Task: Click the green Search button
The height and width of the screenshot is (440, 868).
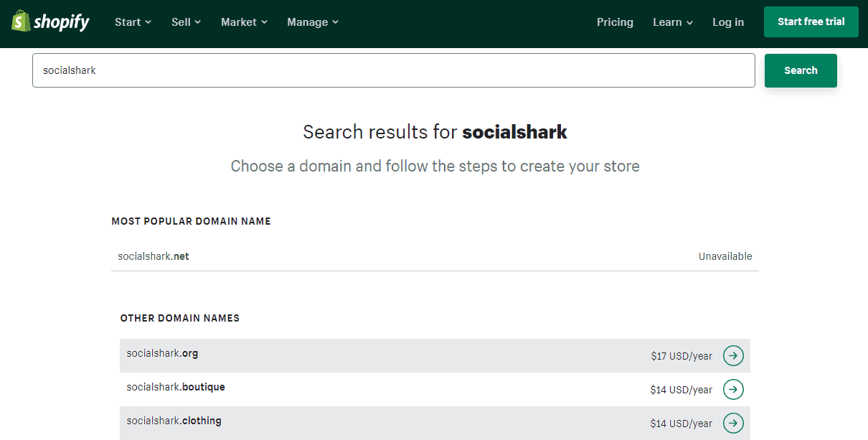Action: tap(801, 70)
